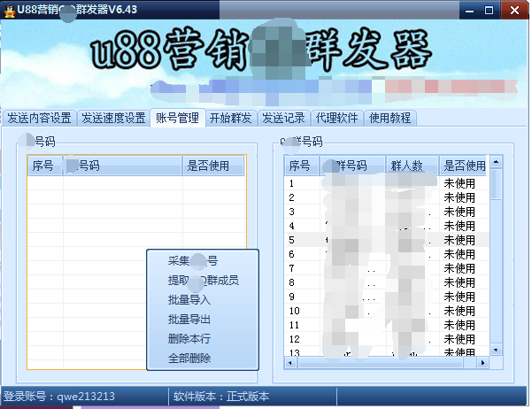Viewport: 532px width, 409px height.
Task: Click the 是否使用 header in the group table
Action: (x=464, y=166)
